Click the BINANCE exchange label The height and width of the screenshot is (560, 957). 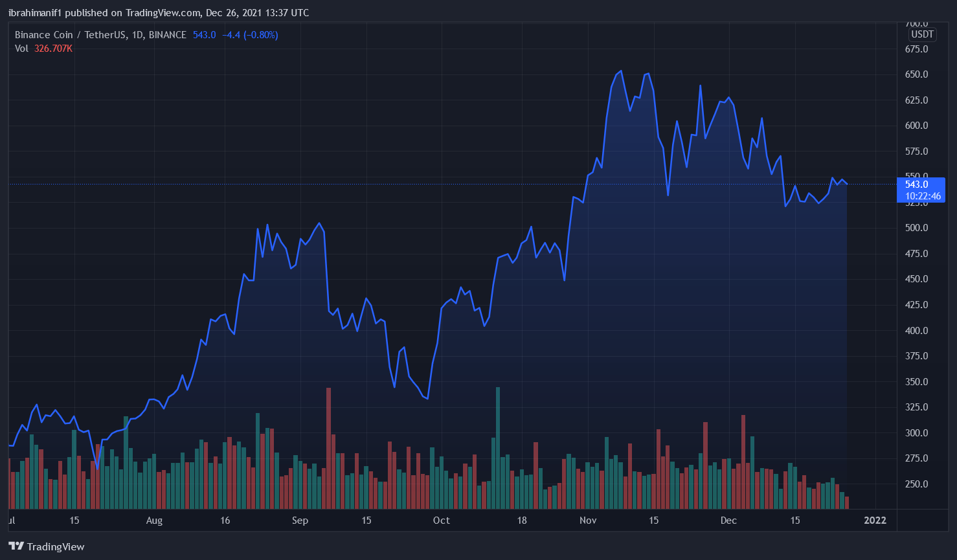tap(168, 35)
